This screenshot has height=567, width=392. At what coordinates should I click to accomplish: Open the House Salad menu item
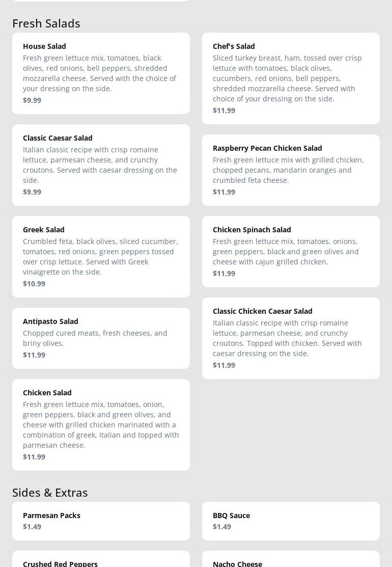(101, 73)
